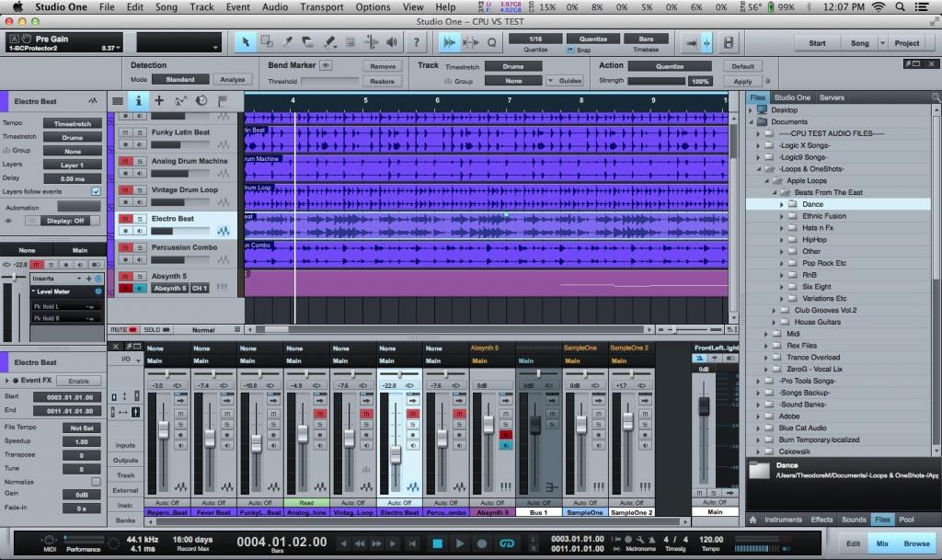
Task: Switch to the Instruments browser tab
Action: coord(783,520)
